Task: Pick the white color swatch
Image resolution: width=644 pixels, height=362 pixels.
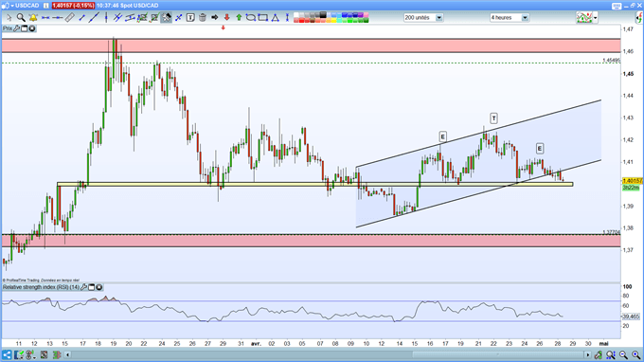Action: 295,15
